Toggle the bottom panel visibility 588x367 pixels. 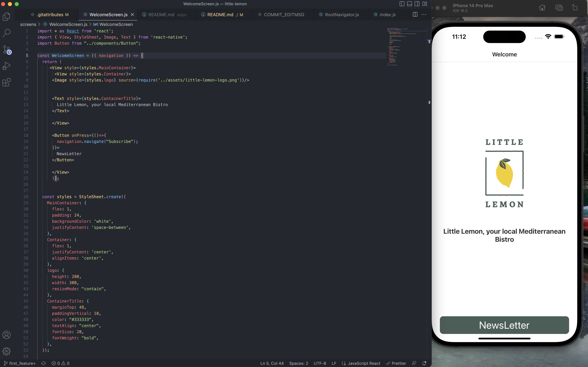[x=410, y=4]
